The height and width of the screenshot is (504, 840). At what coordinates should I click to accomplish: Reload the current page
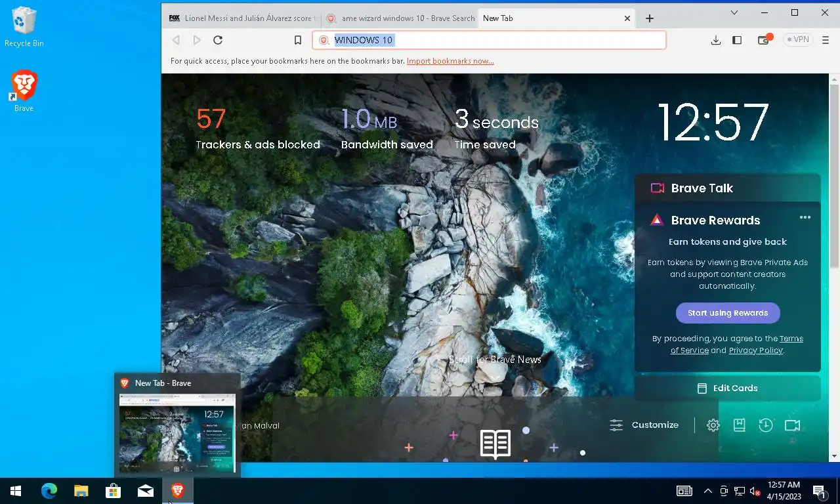tap(218, 40)
